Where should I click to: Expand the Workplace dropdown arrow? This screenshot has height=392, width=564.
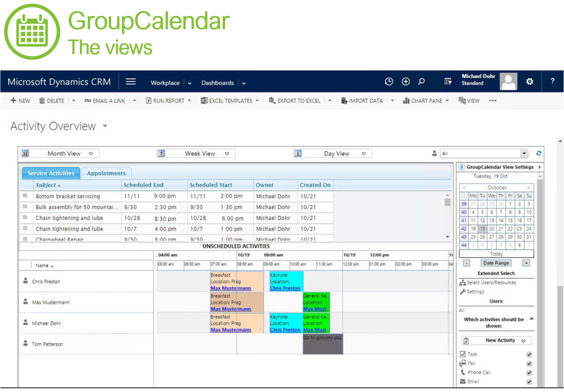point(190,83)
